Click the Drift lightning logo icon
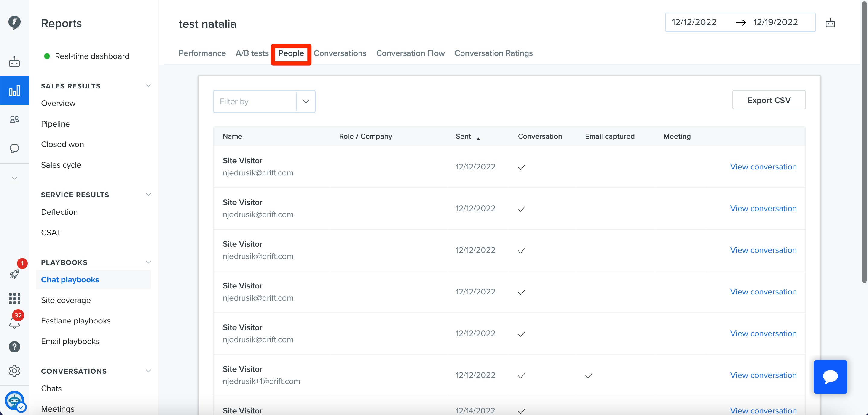 click(x=14, y=23)
